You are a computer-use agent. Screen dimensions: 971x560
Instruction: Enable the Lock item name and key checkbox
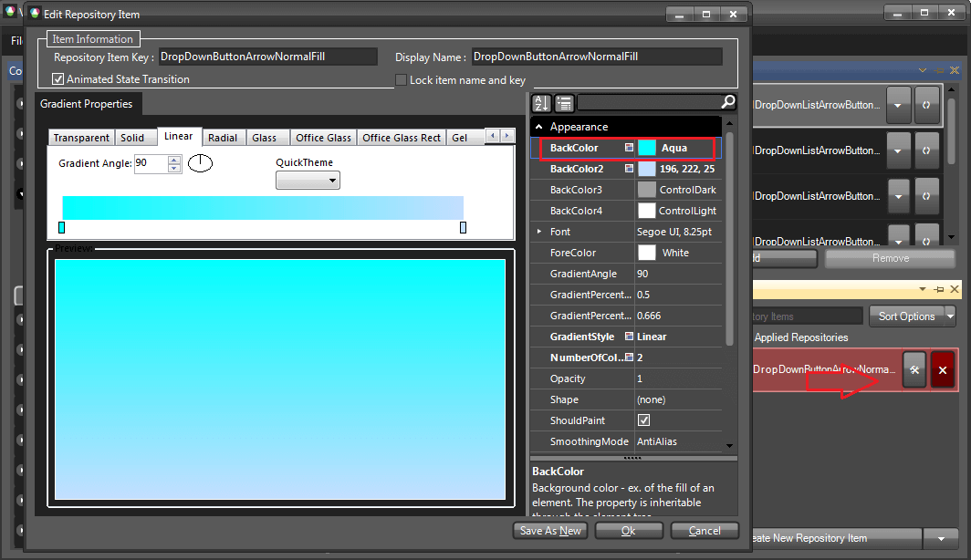[x=400, y=79]
